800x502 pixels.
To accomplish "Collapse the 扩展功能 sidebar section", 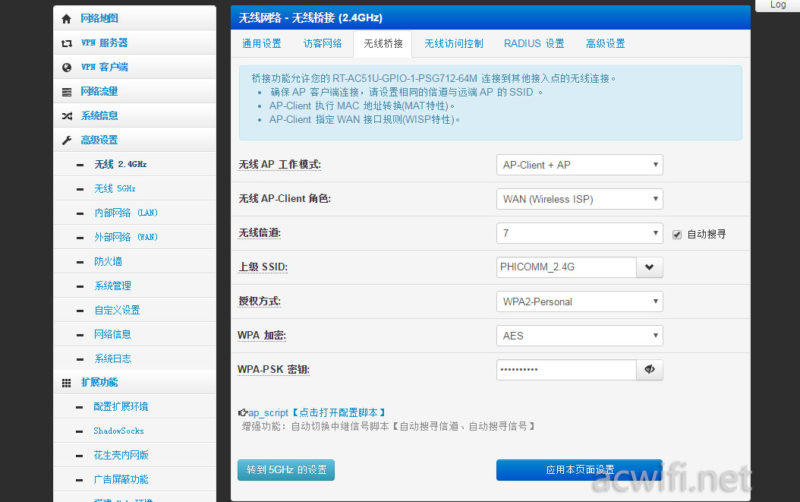I will point(135,382).
